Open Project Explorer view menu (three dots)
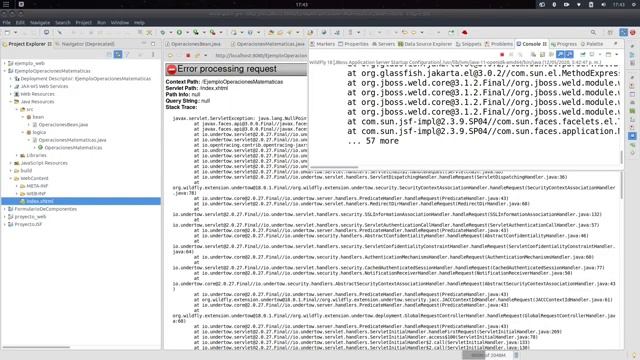 [x=153, y=54]
